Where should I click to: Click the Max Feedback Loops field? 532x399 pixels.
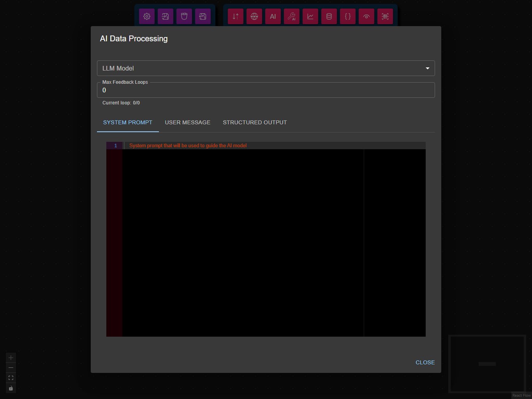tap(266, 90)
